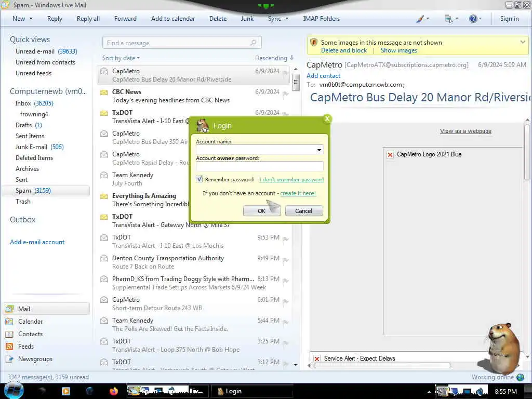Click Cancel in the Login dialog
Image resolution: width=532 pixels, height=399 pixels.
click(303, 211)
